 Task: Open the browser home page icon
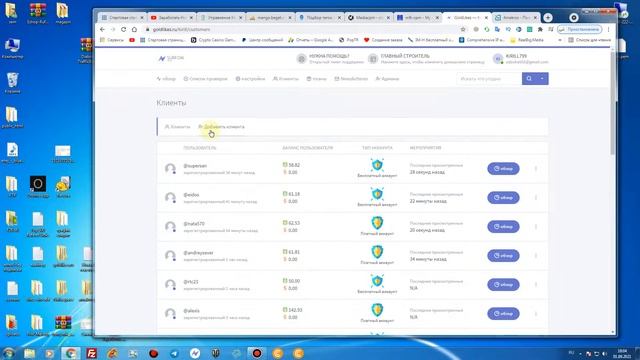click(134, 29)
